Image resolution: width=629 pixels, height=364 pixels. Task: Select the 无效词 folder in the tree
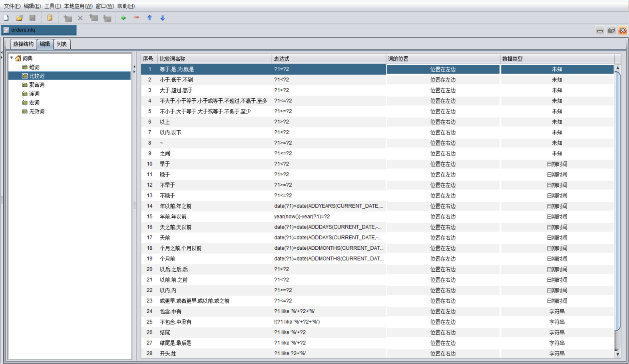click(x=36, y=111)
